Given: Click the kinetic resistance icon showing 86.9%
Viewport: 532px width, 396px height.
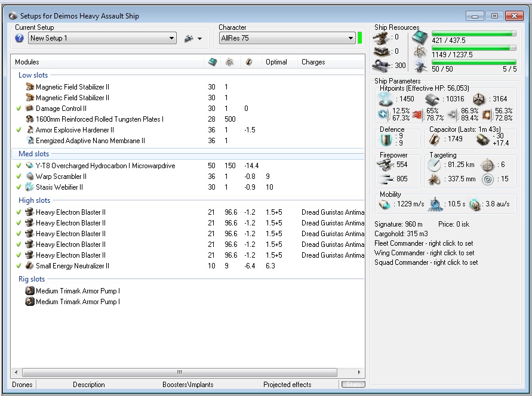Looking at the screenshot, I should point(453,115).
